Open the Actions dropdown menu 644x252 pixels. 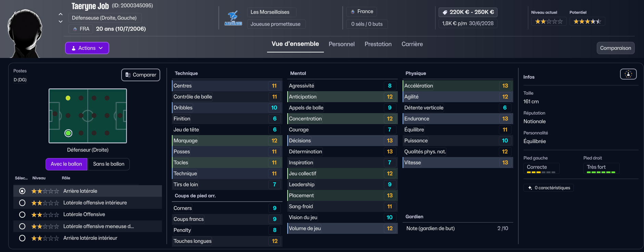[x=87, y=48]
